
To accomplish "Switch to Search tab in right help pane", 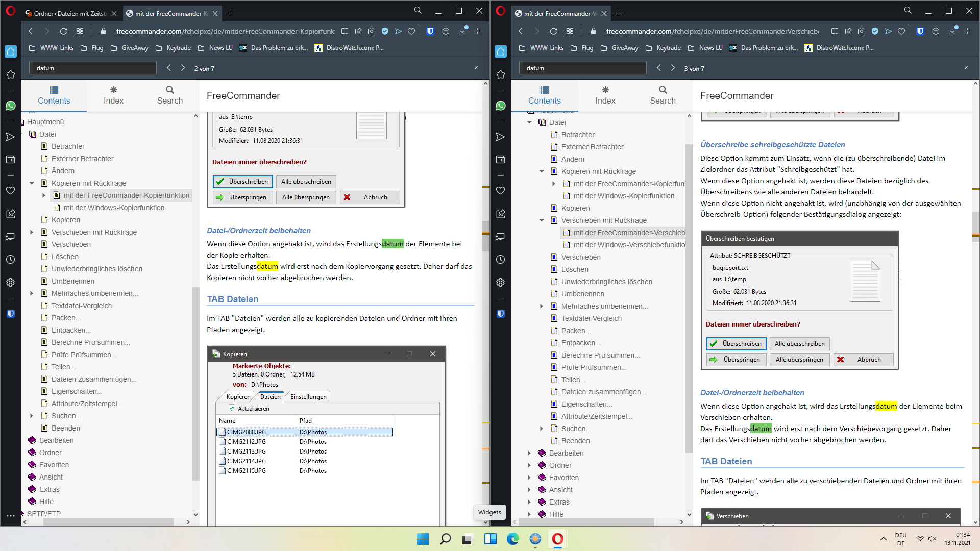I will [x=663, y=95].
